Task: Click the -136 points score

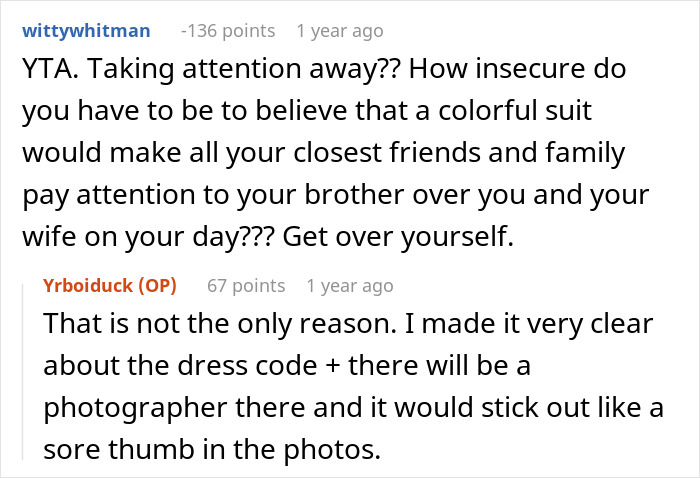Action: (229, 30)
